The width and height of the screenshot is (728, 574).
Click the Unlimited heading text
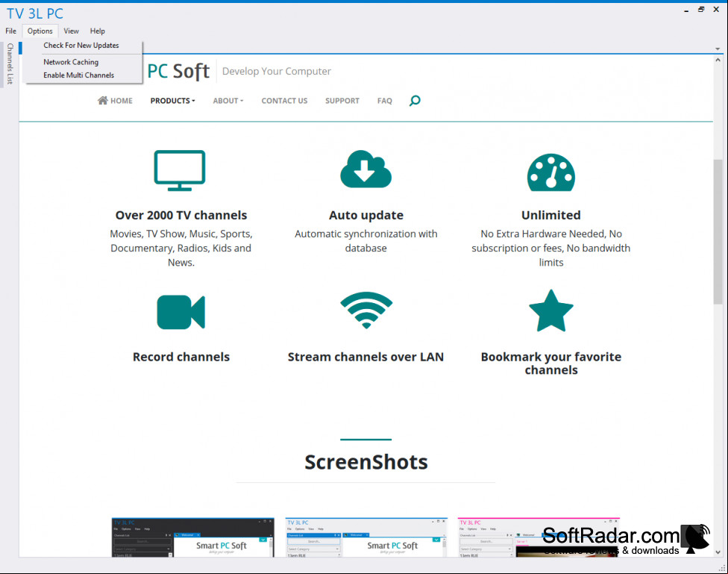tap(551, 215)
